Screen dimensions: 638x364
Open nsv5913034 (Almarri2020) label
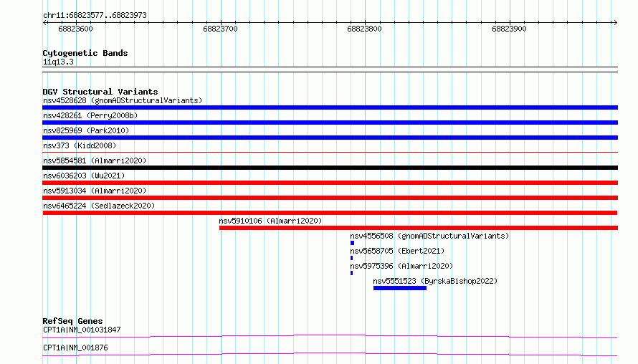click(95, 191)
